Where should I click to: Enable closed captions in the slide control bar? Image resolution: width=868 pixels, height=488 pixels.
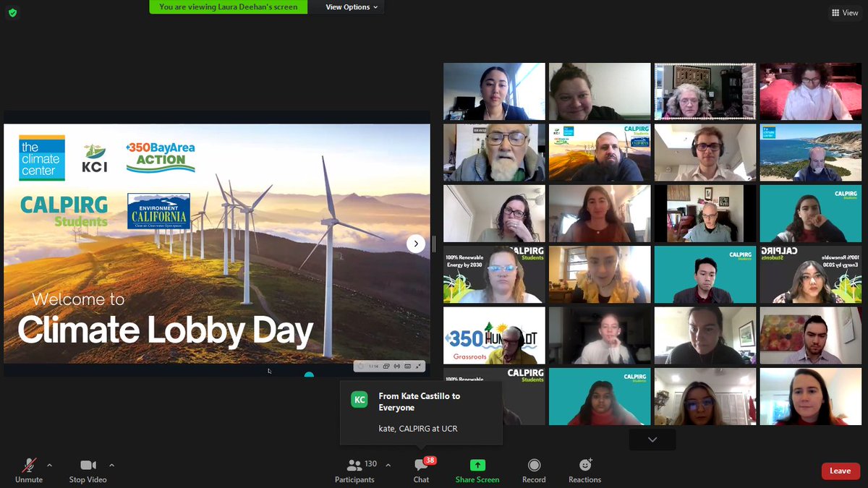coord(408,366)
